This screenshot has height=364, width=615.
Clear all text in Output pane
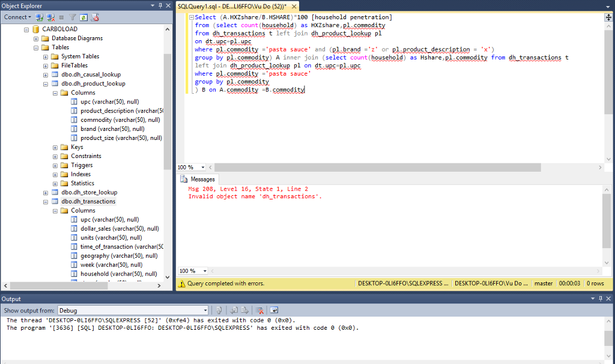[x=260, y=311]
